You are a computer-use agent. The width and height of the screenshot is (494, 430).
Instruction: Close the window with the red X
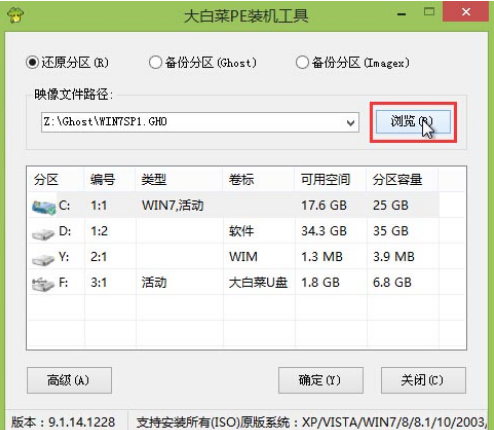(x=466, y=12)
